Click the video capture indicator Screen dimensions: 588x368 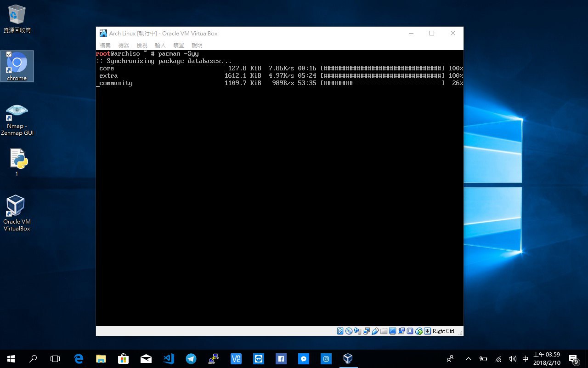401,331
